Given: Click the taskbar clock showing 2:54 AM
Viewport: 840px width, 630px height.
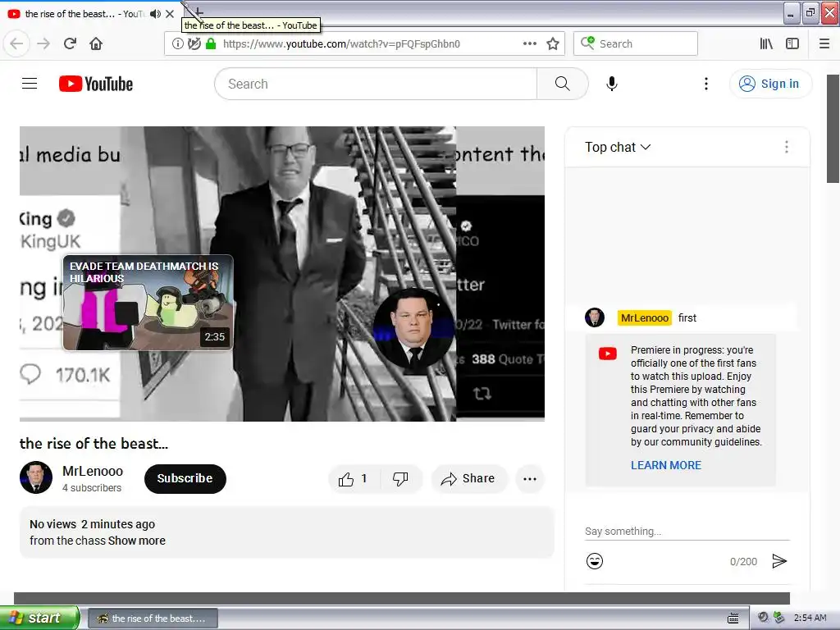Looking at the screenshot, I should click(x=810, y=618).
